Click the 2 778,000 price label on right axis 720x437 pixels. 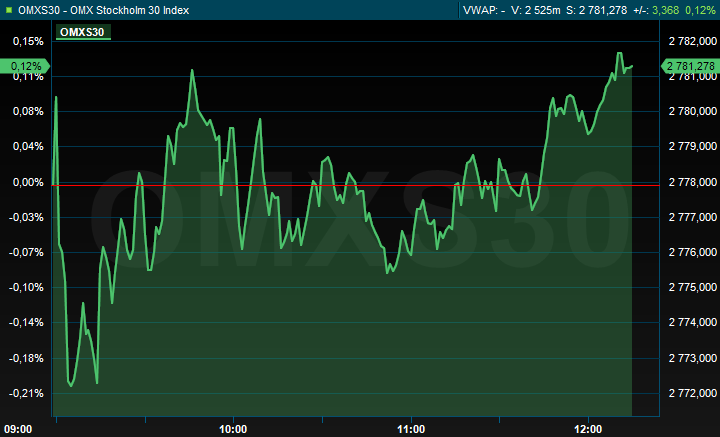[x=691, y=182]
